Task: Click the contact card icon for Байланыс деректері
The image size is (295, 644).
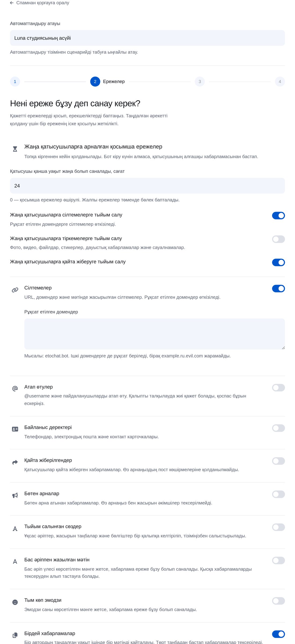Action: click(15, 429)
